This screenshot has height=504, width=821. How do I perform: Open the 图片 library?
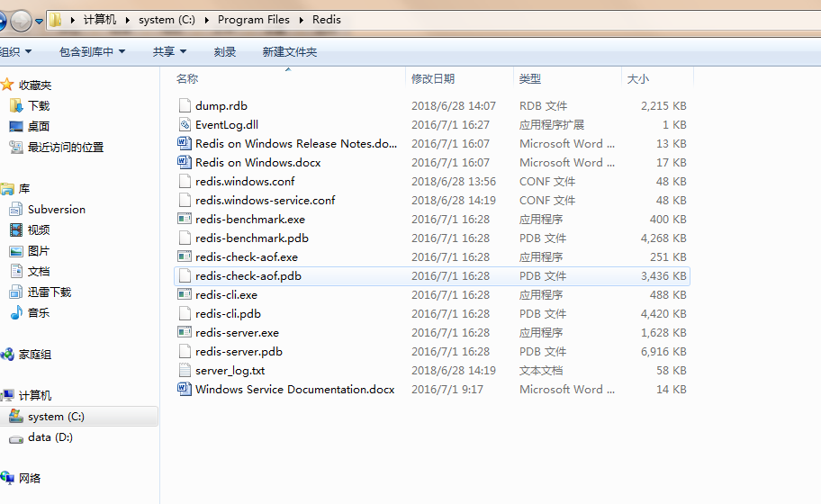39,251
